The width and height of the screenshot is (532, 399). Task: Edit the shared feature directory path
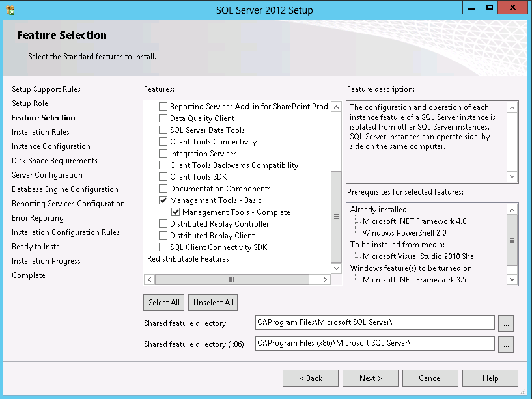[374, 323]
